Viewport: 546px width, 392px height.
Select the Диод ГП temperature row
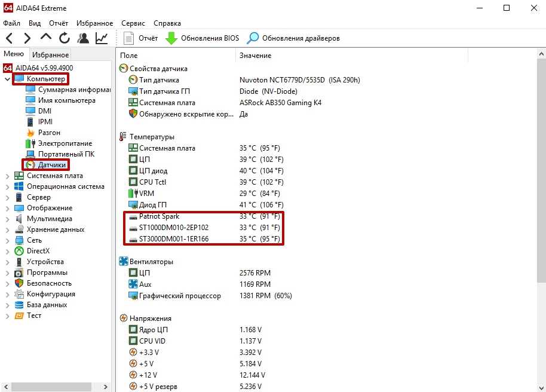click(205, 204)
